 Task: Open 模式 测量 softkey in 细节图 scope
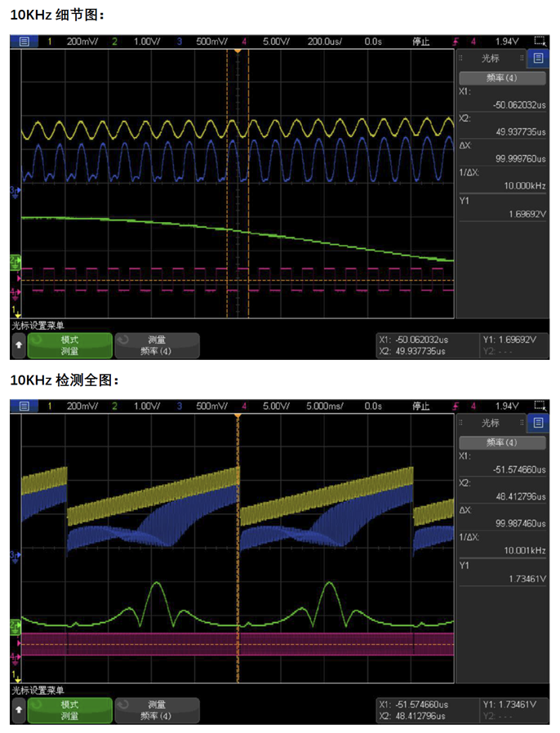pos(69,345)
